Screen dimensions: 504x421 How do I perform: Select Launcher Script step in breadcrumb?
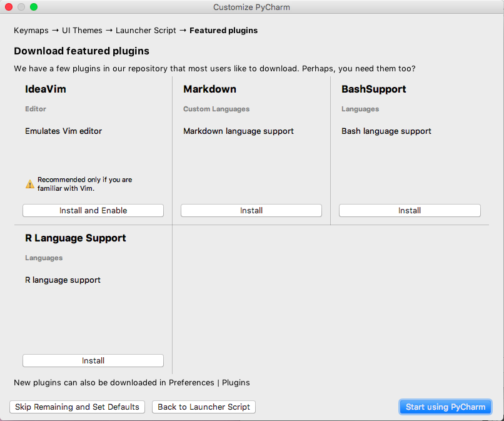click(146, 30)
